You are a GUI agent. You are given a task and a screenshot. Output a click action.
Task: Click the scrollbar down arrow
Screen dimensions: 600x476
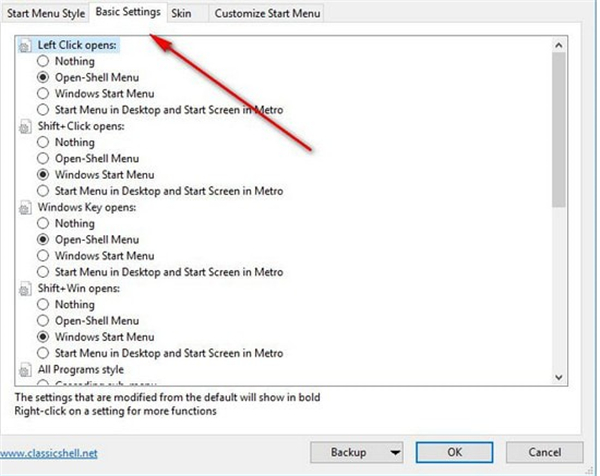point(558,376)
